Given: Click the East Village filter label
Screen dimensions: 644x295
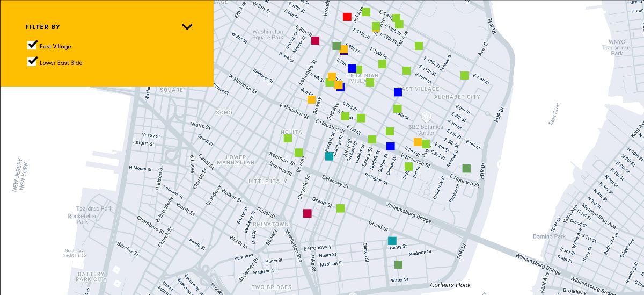Looking at the screenshot, I should (55, 47).
